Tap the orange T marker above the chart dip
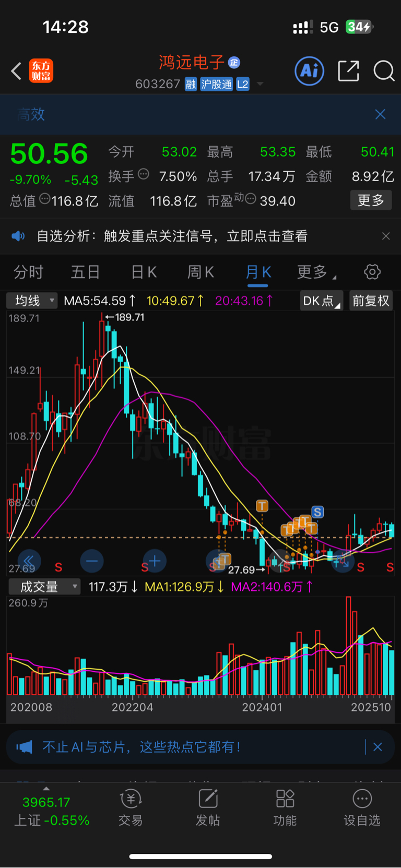401x868 pixels. pyautogui.click(x=262, y=505)
